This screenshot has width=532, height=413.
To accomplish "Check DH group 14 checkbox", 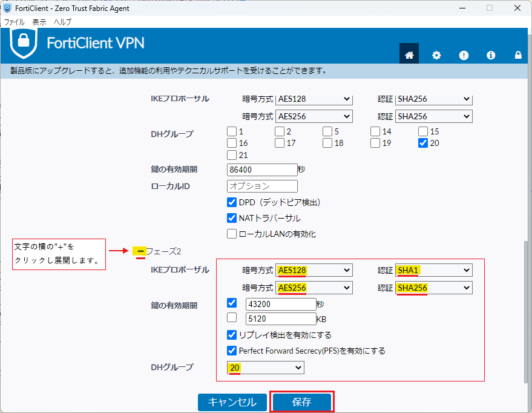I will coord(375,131).
